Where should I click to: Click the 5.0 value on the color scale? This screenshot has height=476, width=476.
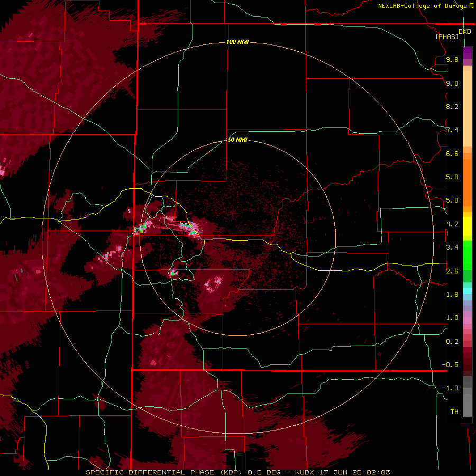click(x=452, y=200)
